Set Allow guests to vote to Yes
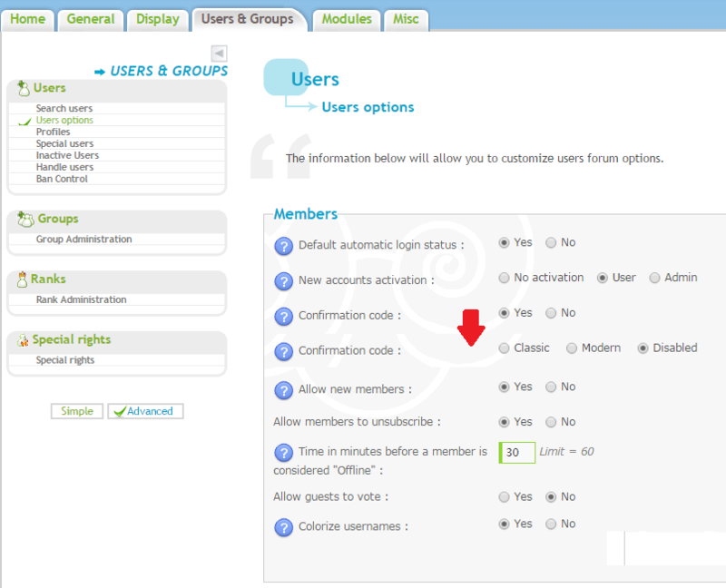Image resolution: width=726 pixels, height=588 pixels. click(505, 497)
